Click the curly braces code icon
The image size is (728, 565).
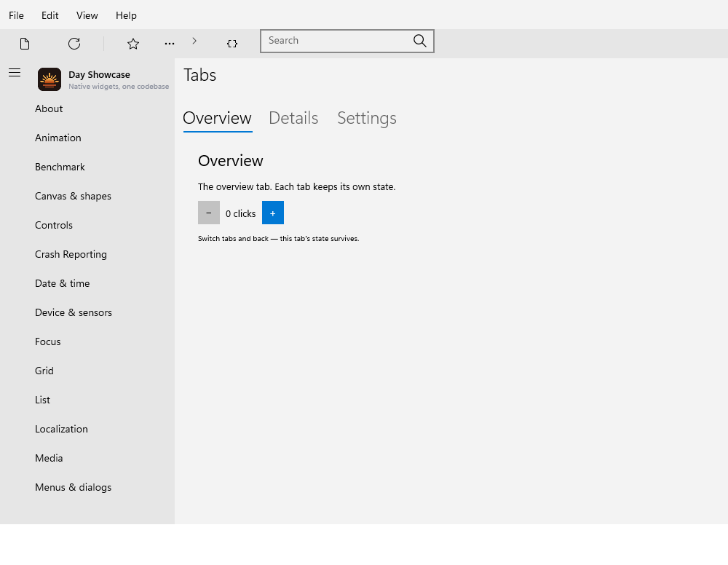232,44
